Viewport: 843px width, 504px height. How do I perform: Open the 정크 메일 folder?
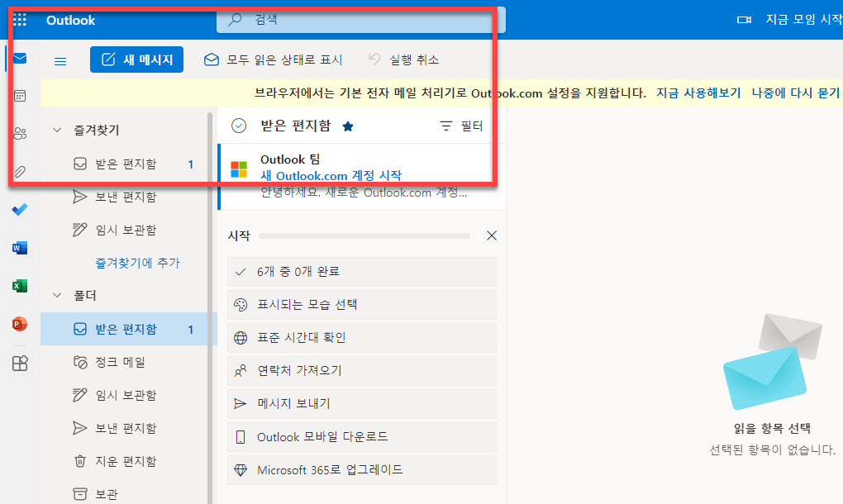click(129, 362)
